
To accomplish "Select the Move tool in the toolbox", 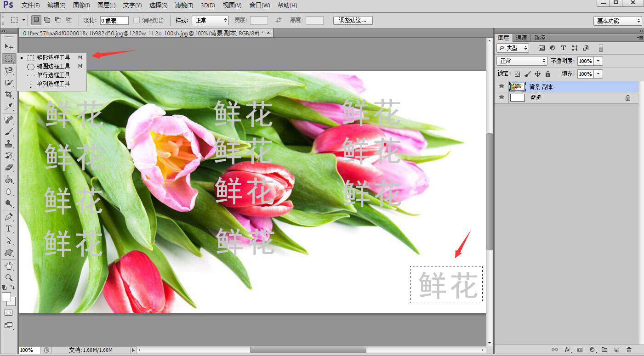I will (8, 46).
